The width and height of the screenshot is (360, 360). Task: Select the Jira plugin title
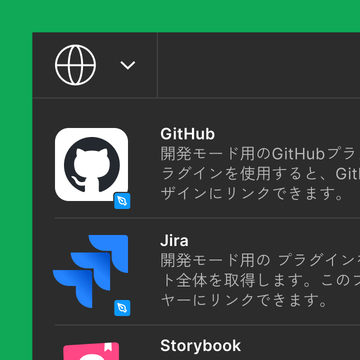174,241
